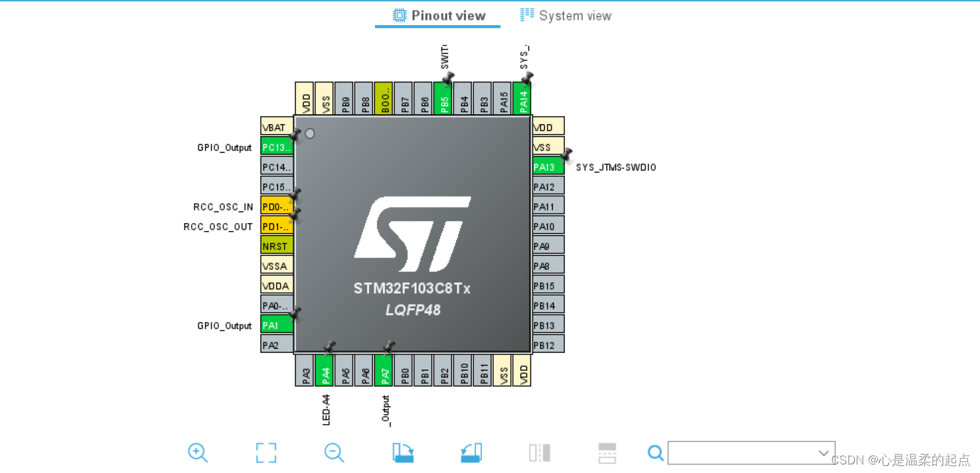980x473 pixels.
Task: Click the show/hide labels icon in toolbar
Action: pos(539,453)
